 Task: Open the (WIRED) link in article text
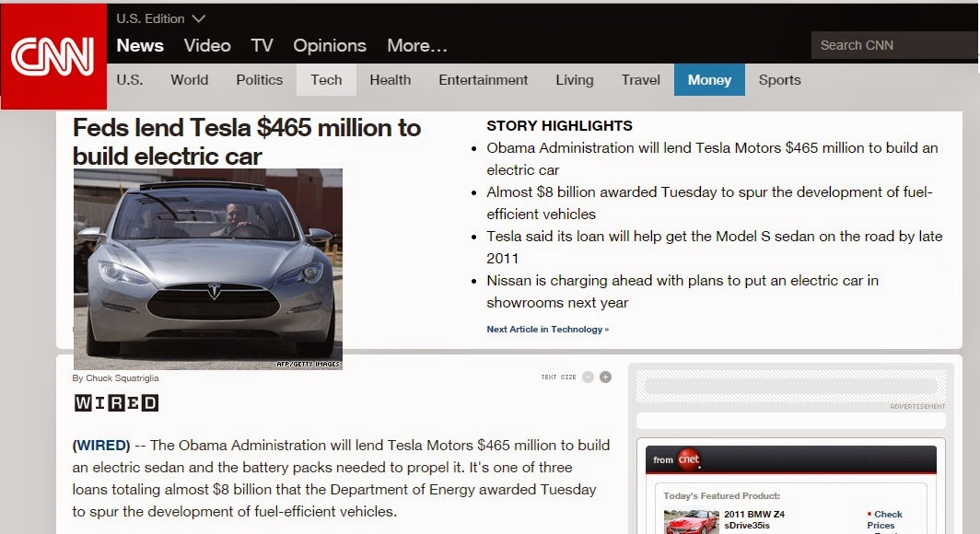(x=101, y=446)
